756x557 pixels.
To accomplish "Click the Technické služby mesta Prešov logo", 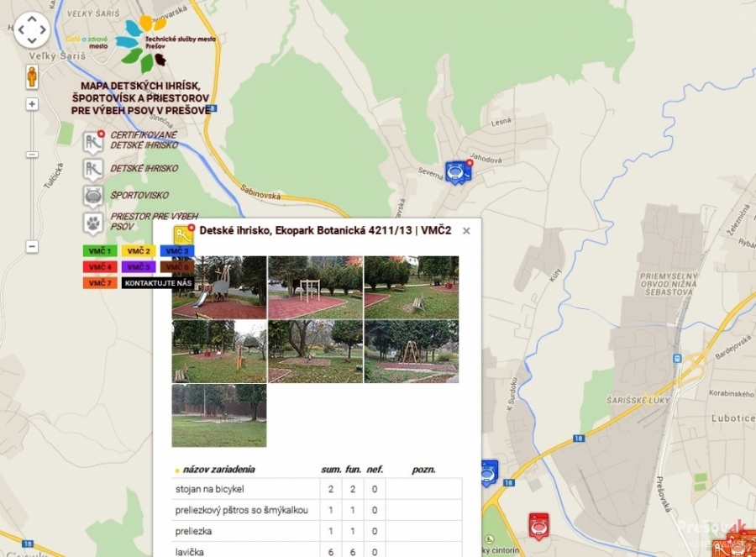I will pos(160,42).
